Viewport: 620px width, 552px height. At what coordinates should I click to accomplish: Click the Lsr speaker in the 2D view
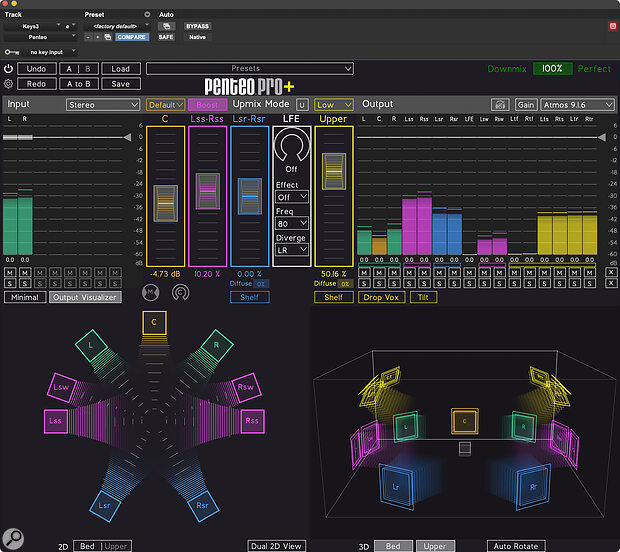(105, 506)
